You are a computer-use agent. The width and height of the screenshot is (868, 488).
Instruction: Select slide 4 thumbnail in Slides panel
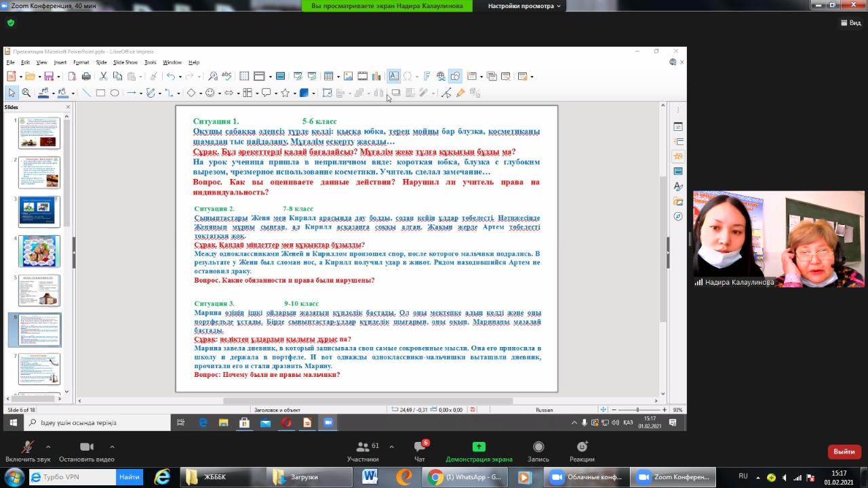[39, 251]
